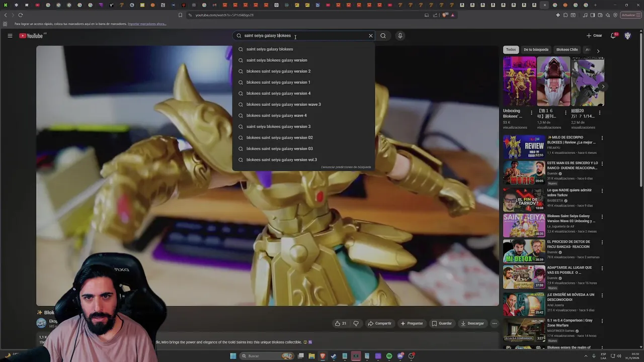Open the Crear video menu

(x=594, y=36)
